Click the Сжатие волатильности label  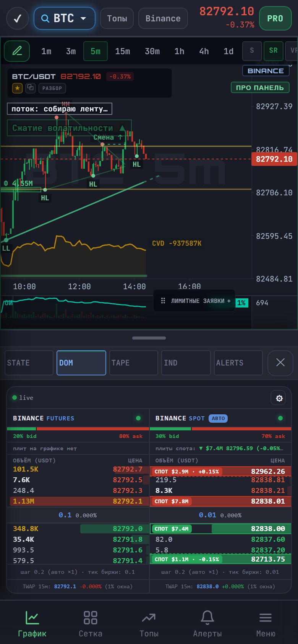click(x=69, y=128)
